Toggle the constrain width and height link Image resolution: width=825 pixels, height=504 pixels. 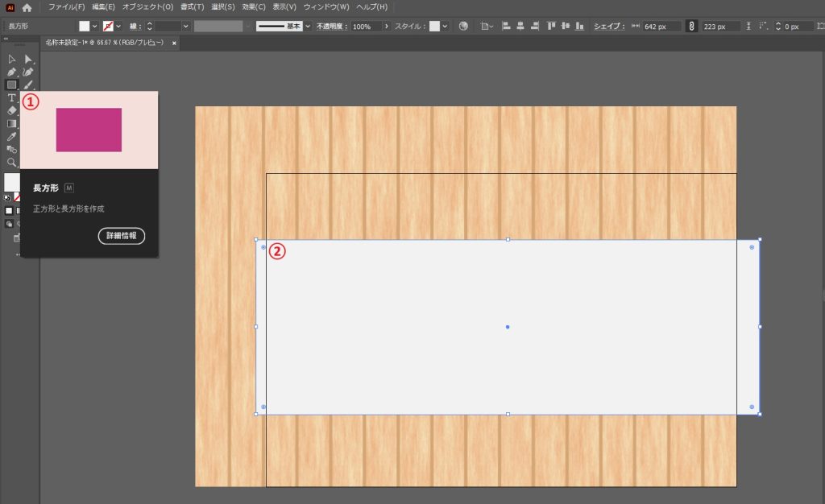(691, 27)
